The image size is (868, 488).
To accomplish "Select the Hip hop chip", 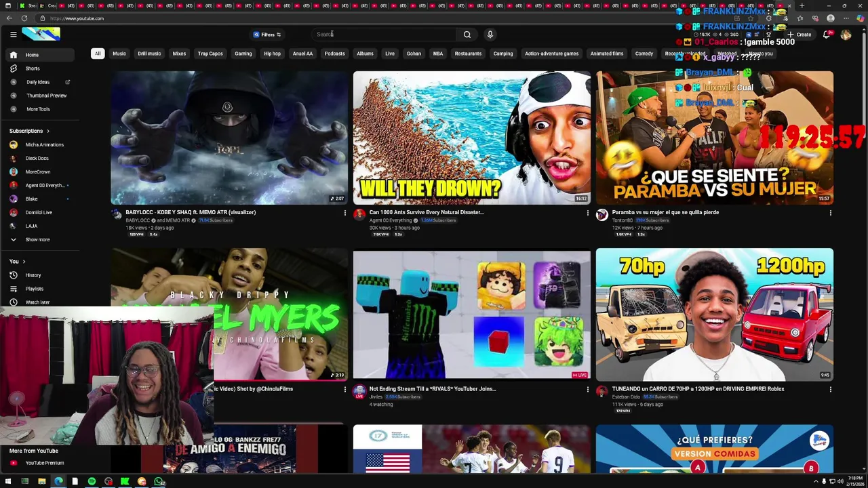I will 273,54.
